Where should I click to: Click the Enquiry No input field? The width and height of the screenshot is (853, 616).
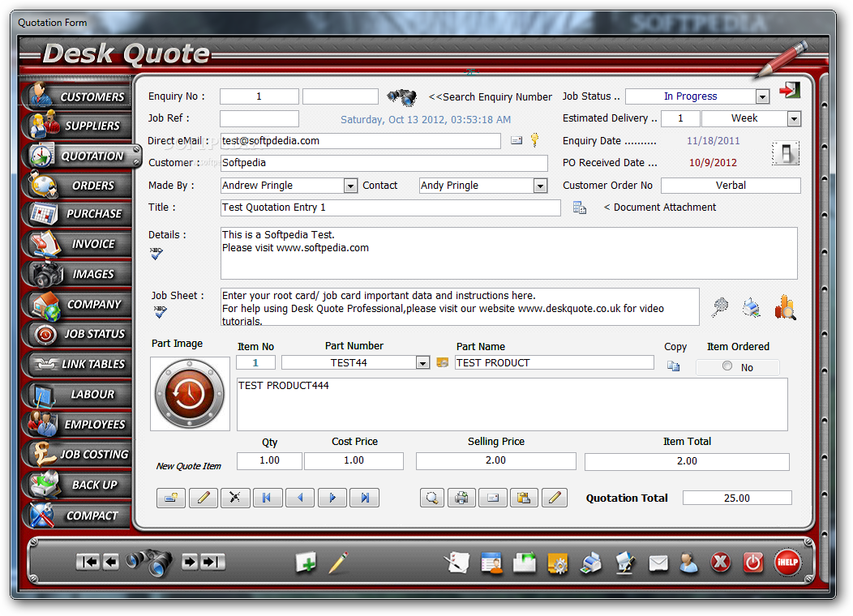(259, 96)
